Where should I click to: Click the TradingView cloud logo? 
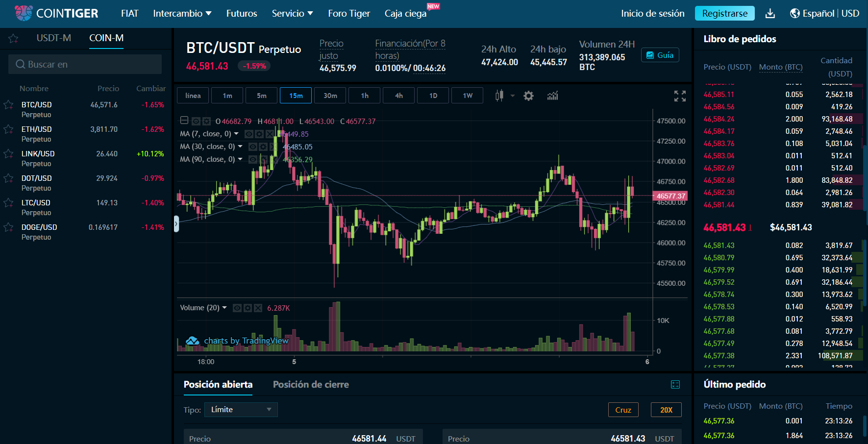(x=192, y=341)
